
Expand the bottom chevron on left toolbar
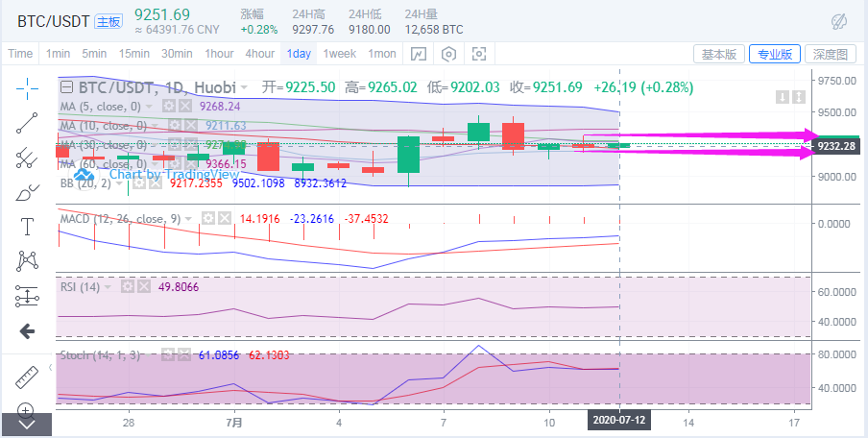pyautogui.click(x=27, y=424)
